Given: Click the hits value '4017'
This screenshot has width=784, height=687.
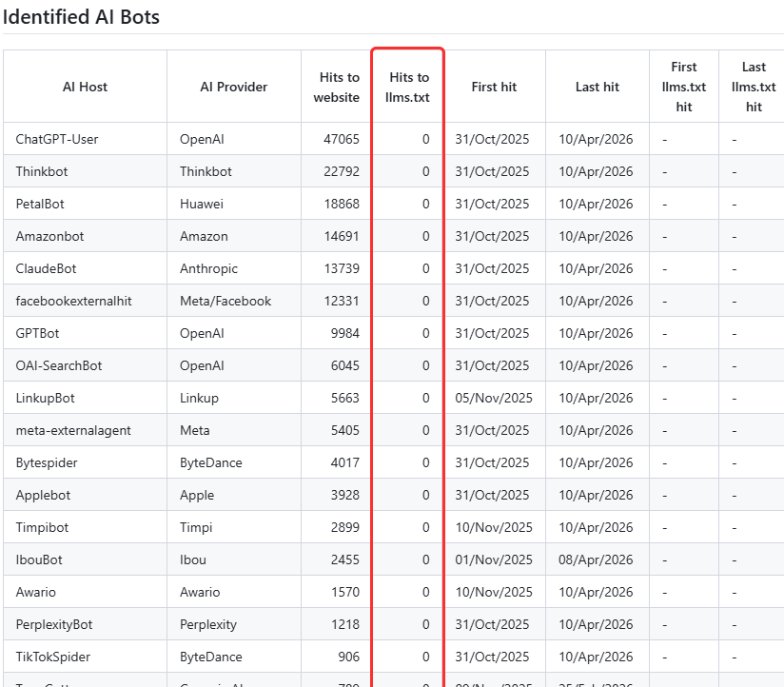Looking at the screenshot, I should pos(345,462).
